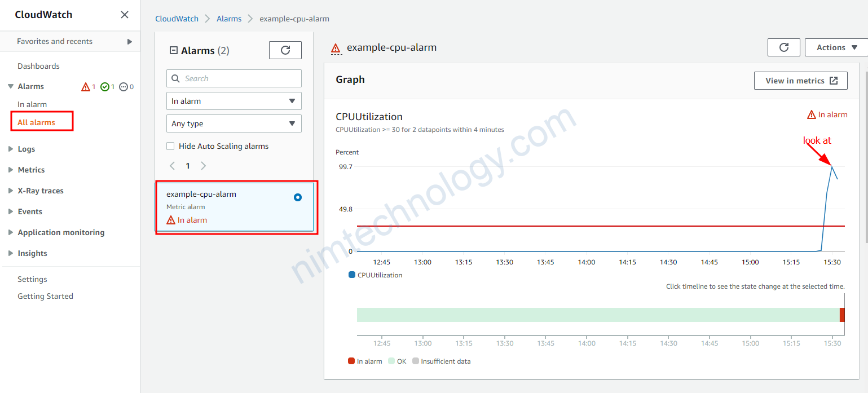Viewport: 868px width, 393px height.
Task: Expand Application monitoring section
Action: pyautogui.click(x=11, y=232)
